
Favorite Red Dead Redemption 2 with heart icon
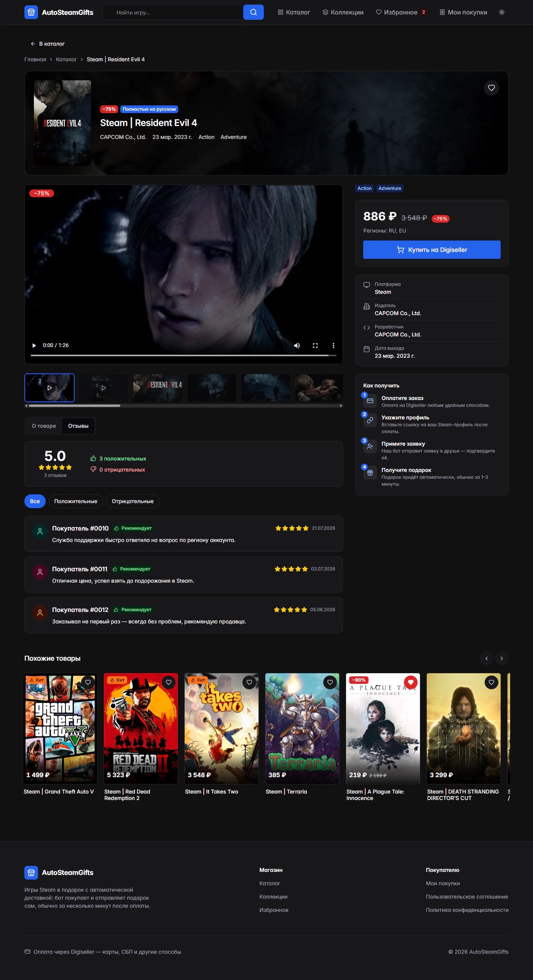pos(169,682)
